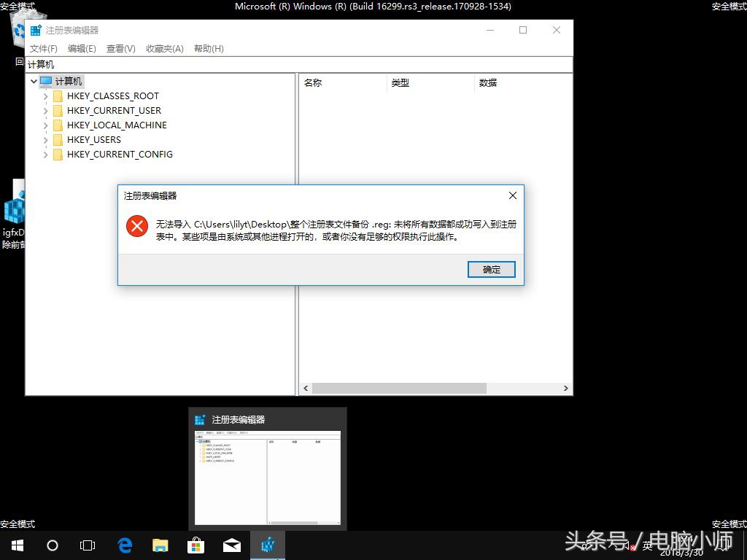Open the 查看(V) menu
The width and height of the screenshot is (747, 560).
pos(120,48)
